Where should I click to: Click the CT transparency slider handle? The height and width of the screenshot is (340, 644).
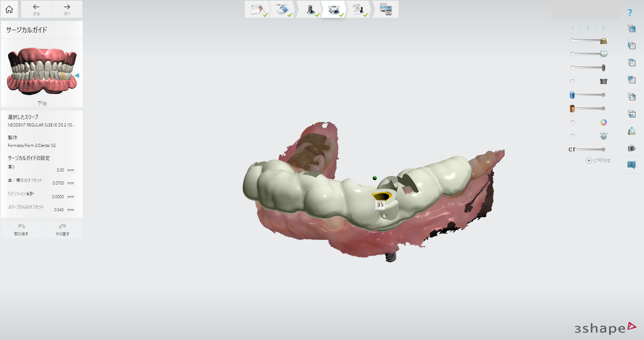coord(603,150)
